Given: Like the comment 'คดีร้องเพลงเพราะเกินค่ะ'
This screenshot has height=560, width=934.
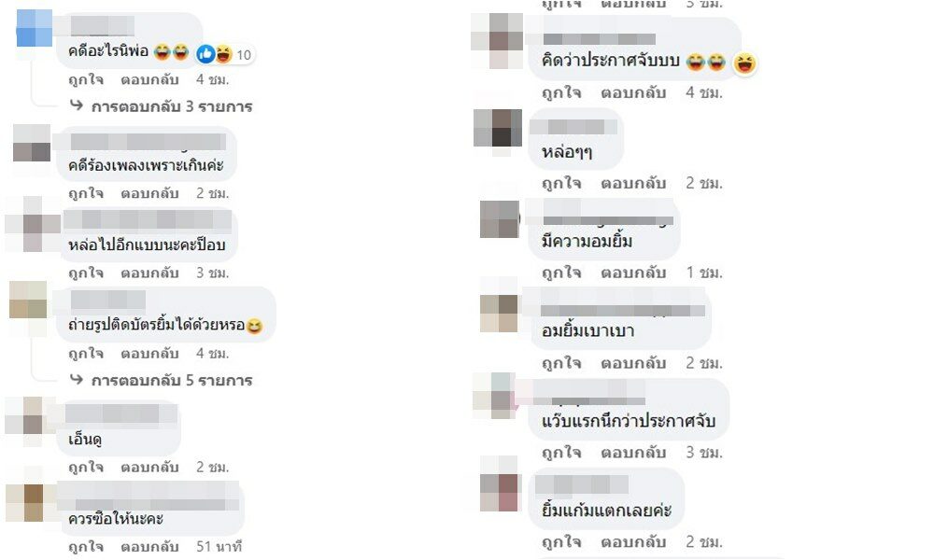Looking at the screenshot, I should point(86,193).
